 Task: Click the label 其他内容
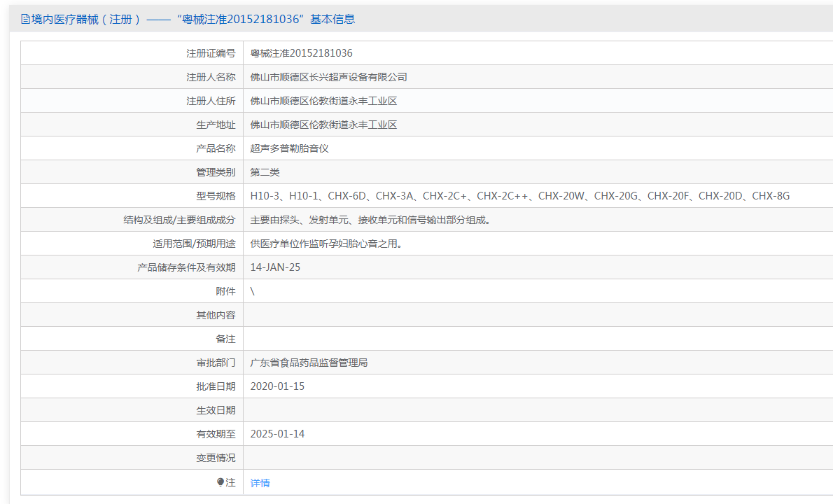click(216, 315)
